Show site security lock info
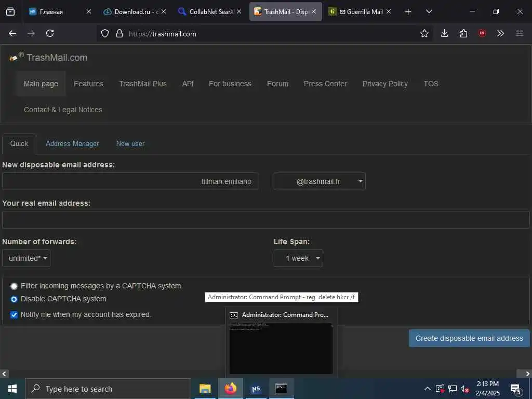This screenshot has height=399, width=532. pos(119,34)
